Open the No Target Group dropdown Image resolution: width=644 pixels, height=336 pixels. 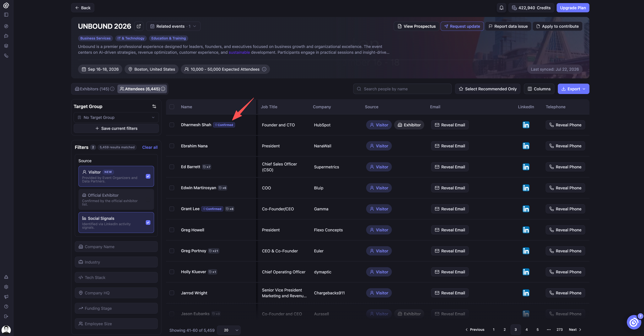point(116,117)
